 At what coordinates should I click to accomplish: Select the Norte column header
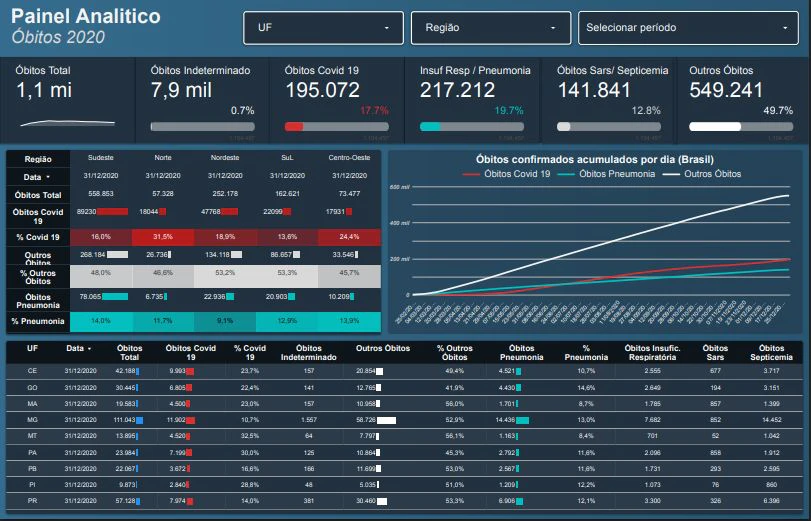pyautogui.click(x=163, y=158)
